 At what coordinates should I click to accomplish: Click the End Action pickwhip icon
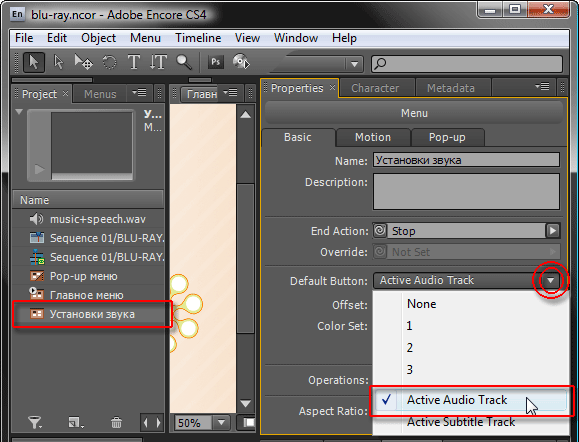[380, 231]
